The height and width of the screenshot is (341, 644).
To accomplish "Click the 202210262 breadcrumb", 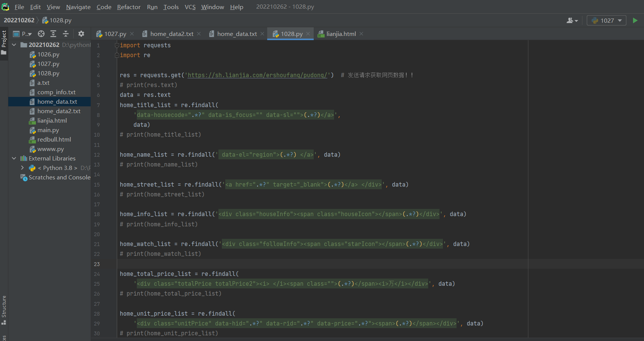I will [19, 20].
